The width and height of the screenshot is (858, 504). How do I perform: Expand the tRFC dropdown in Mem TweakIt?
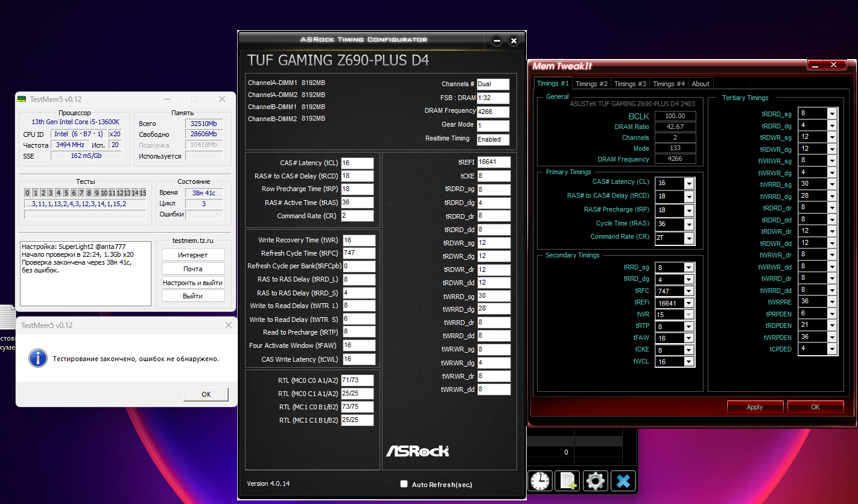(x=689, y=291)
